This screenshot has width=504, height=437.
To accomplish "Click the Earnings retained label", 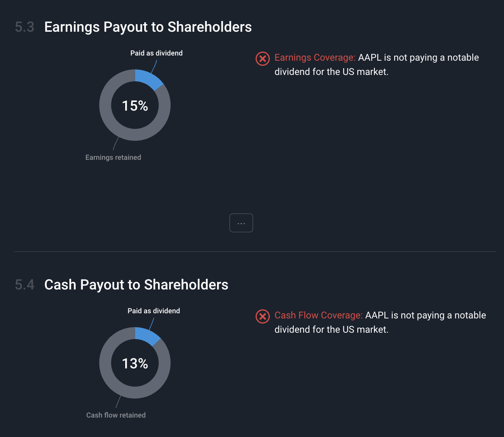I will (113, 157).
